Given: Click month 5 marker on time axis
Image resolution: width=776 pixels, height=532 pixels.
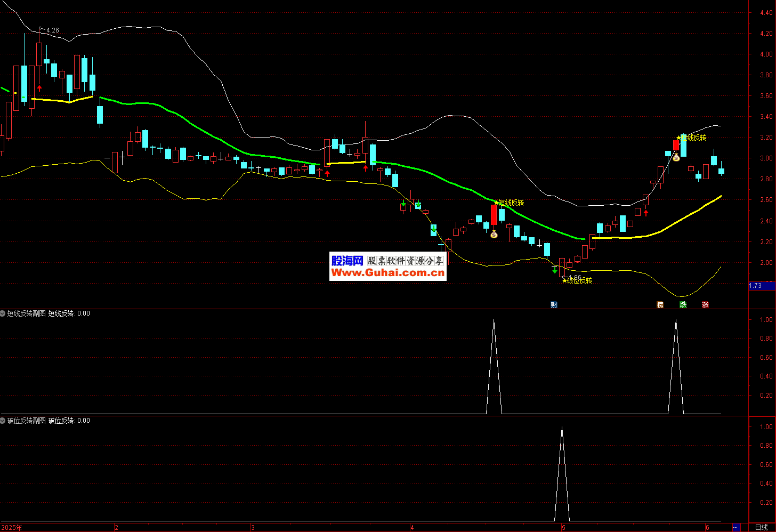Looking at the screenshot, I should [563, 528].
